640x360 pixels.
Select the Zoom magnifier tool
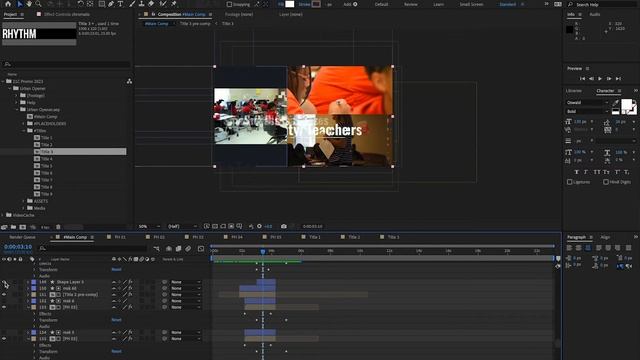[x=38, y=4]
